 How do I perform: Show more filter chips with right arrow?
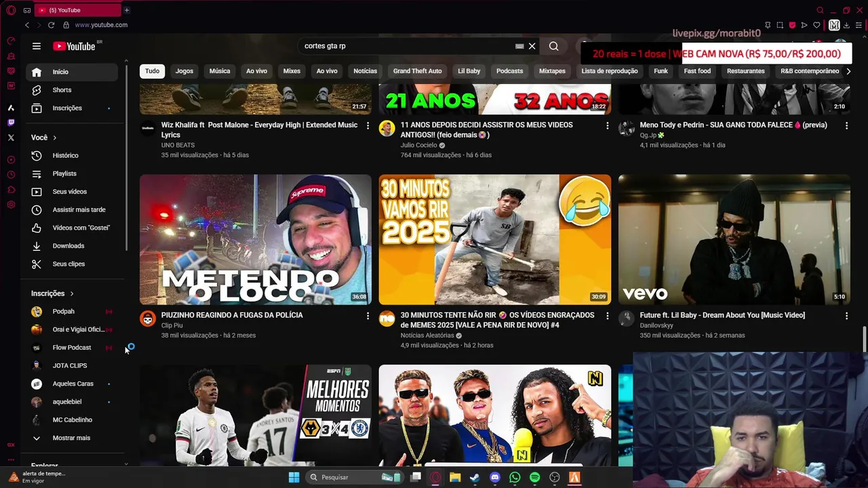tap(848, 71)
